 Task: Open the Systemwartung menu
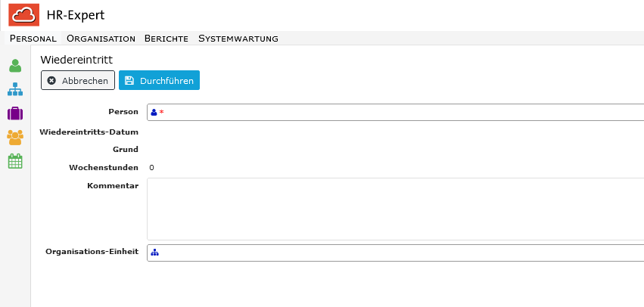(238, 39)
